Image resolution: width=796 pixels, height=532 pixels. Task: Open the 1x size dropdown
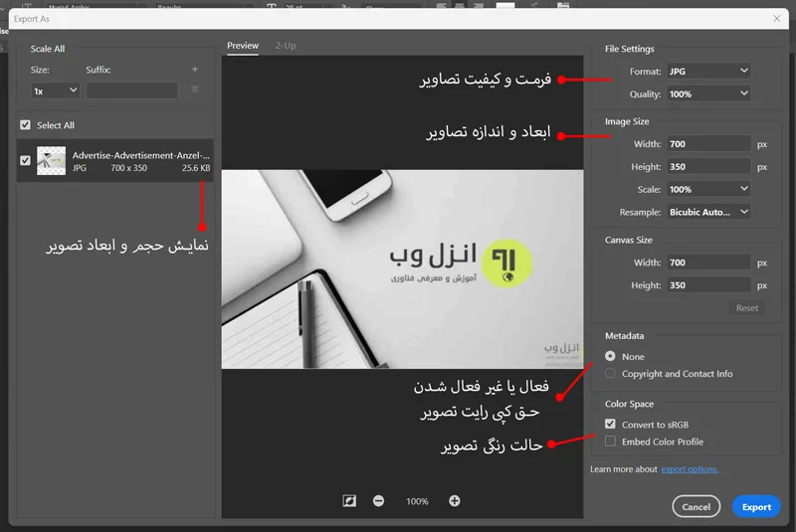click(55, 90)
